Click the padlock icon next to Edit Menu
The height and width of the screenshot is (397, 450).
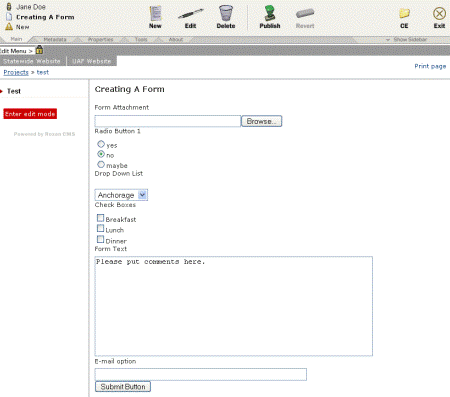coord(39,50)
